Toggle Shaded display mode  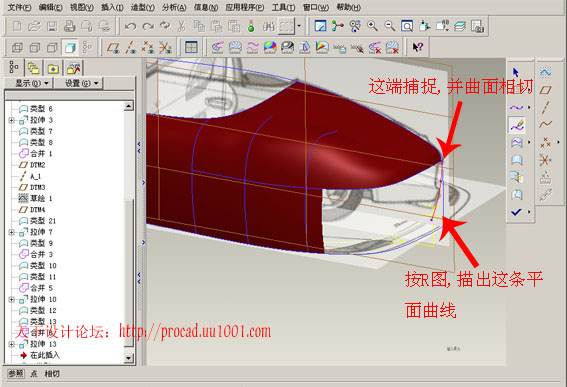(70, 47)
